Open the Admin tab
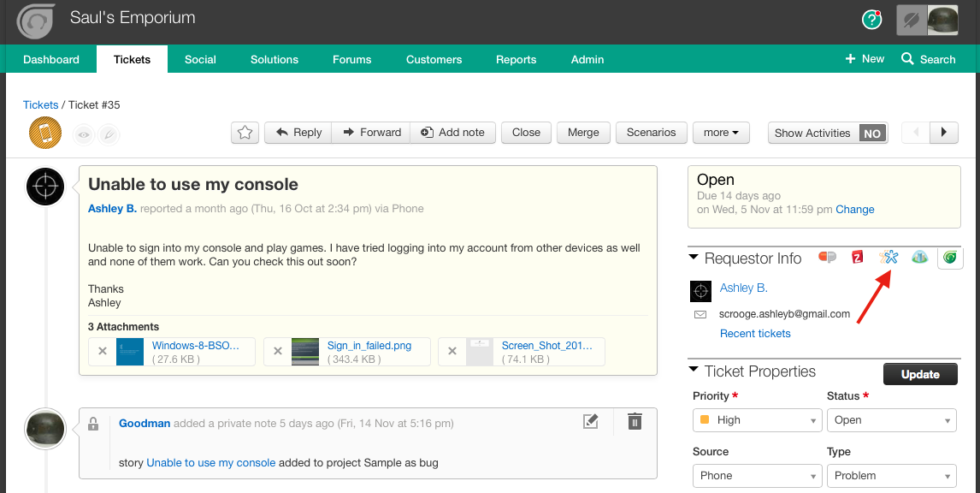Screen dimensions: 980x493 click(x=587, y=59)
